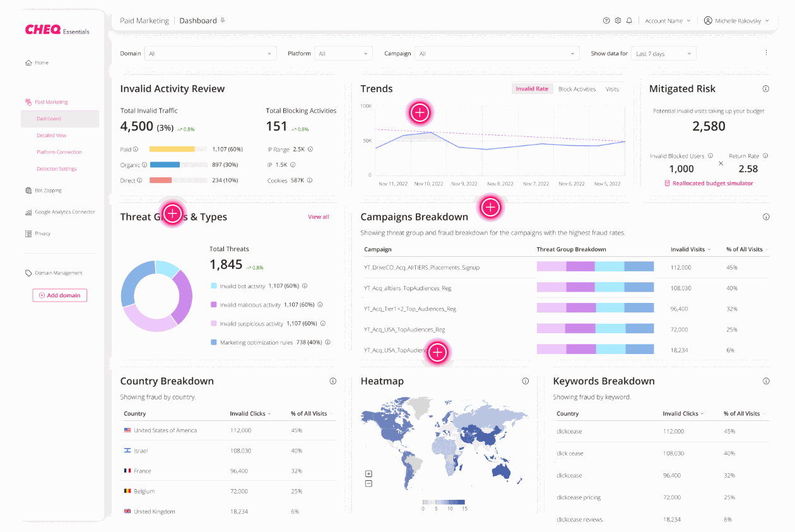Show info for Invalid bot activity

pos(305,286)
